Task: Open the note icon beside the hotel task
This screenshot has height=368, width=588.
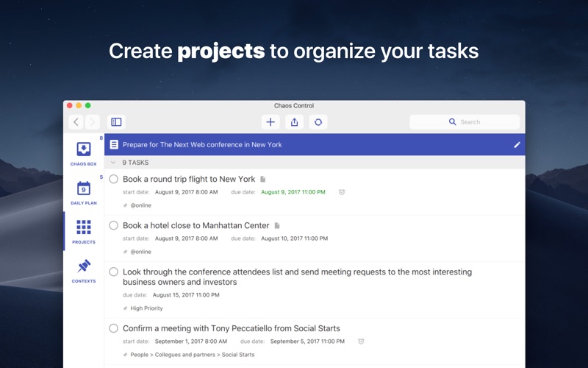Action: coord(277,225)
